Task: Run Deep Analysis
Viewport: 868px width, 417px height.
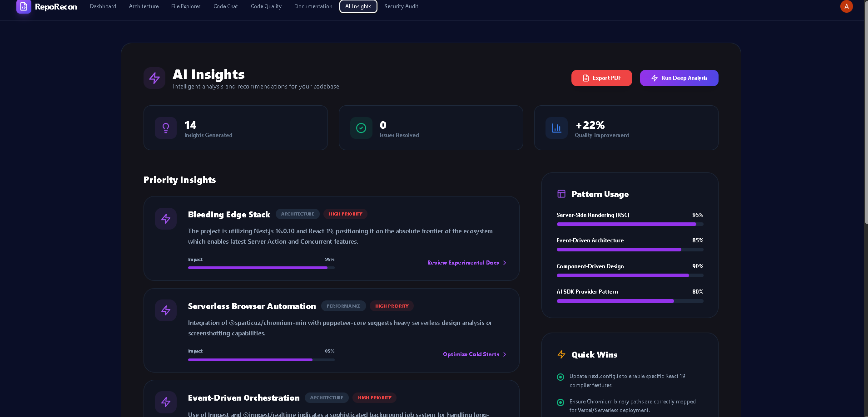Action: [679, 78]
